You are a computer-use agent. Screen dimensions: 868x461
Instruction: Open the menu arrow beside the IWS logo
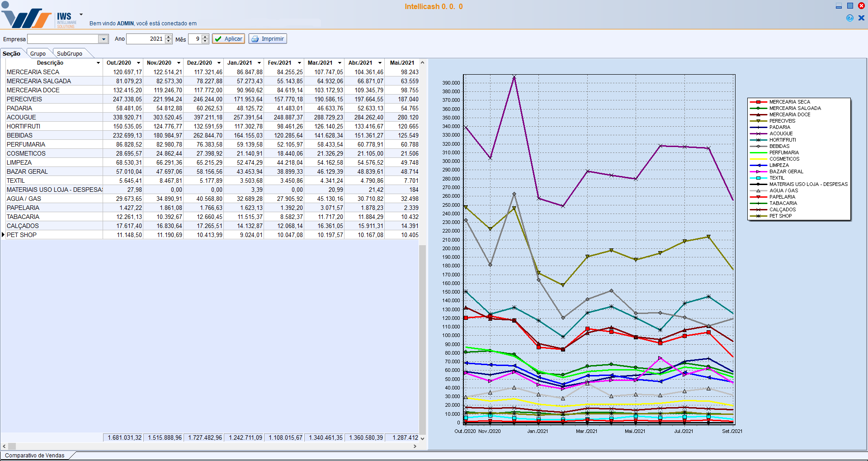tap(81, 14)
